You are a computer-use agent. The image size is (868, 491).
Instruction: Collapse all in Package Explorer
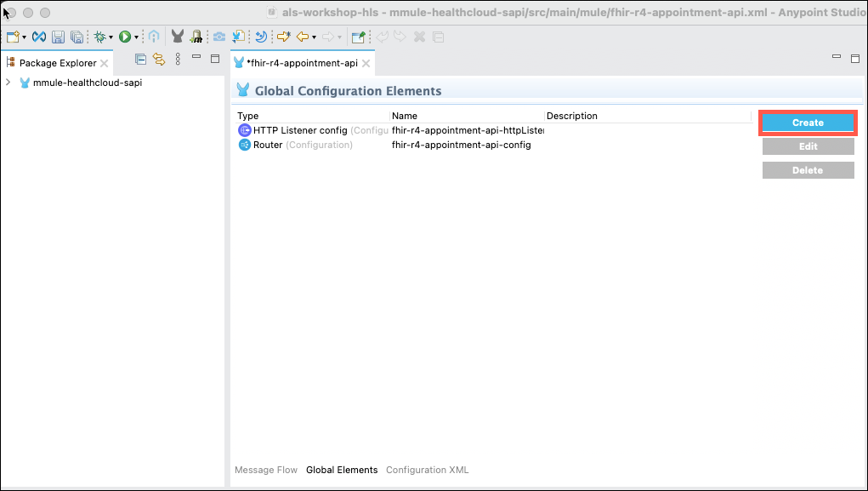pyautogui.click(x=140, y=60)
